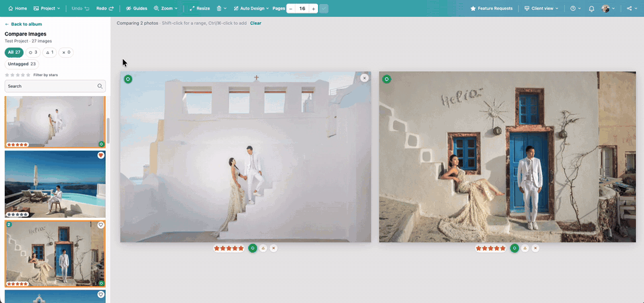Open the Client view dropdown
The width and height of the screenshot is (644, 303).
click(541, 8)
